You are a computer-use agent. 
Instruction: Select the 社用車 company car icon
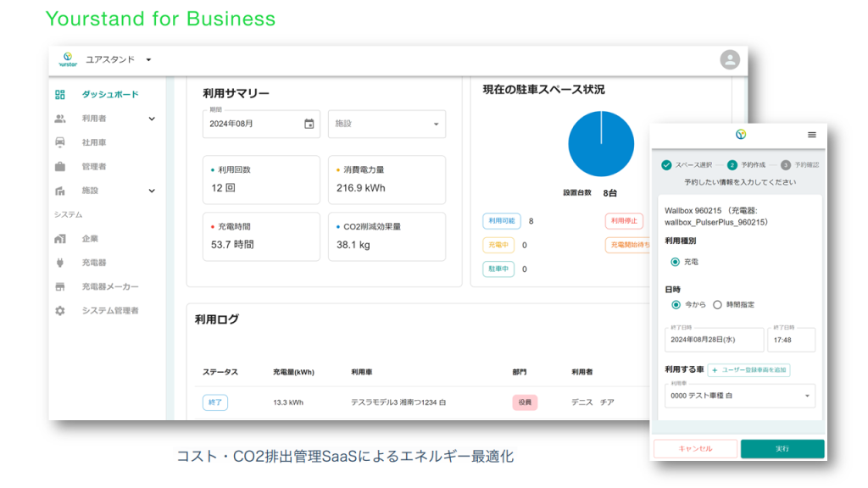[x=59, y=142]
